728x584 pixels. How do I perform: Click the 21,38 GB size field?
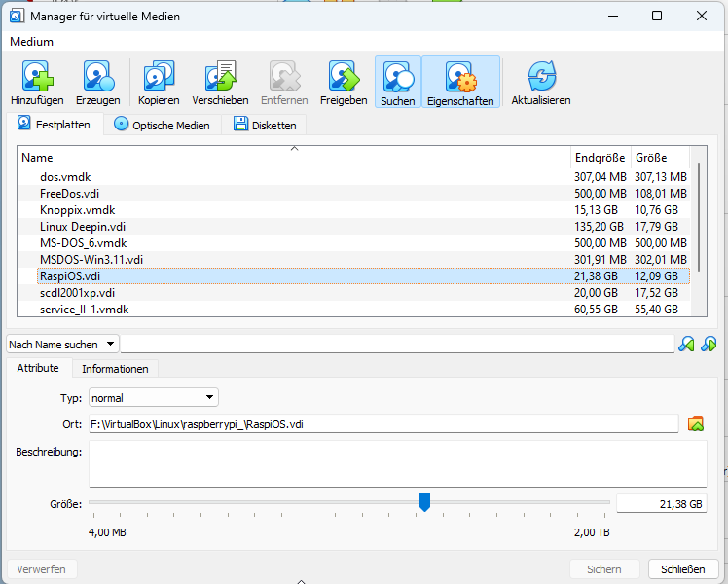pyautogui.click(x=661, y=503)
